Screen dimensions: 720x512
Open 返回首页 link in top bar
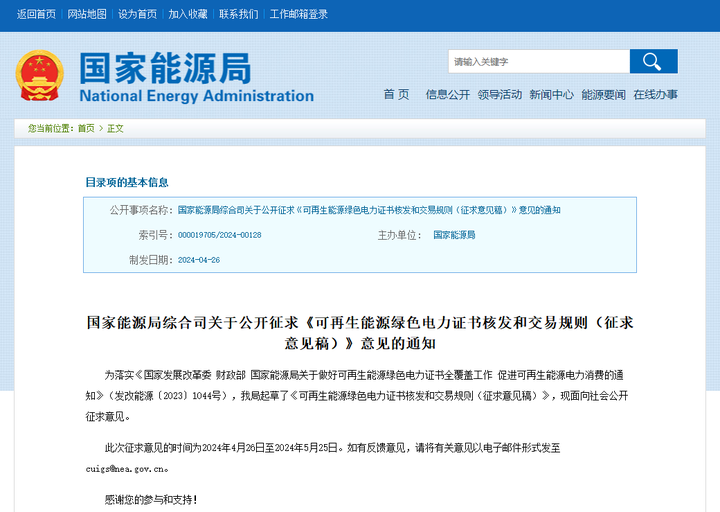pyautogui.click(x=36, y=14)
